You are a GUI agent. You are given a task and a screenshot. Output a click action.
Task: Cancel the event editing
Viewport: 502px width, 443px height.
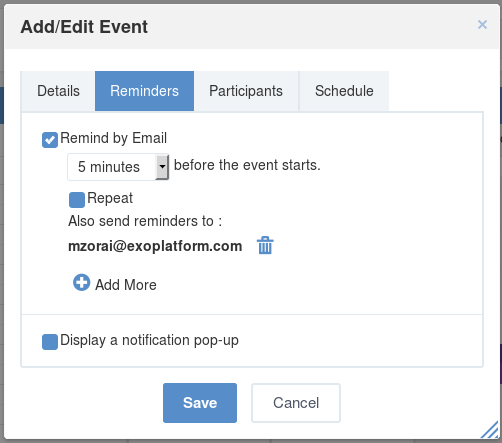pos(296,403)
